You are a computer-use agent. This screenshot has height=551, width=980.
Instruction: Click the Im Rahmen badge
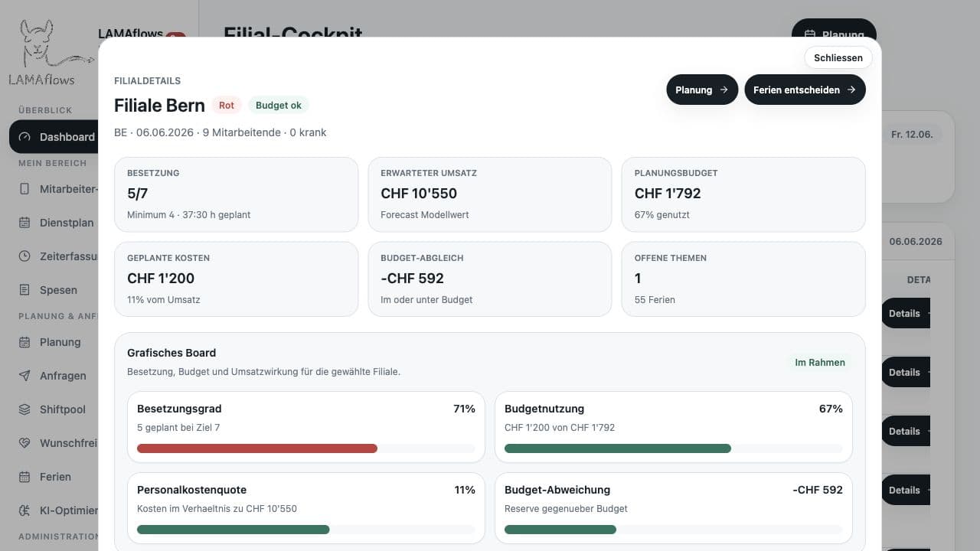coord(820,363)
